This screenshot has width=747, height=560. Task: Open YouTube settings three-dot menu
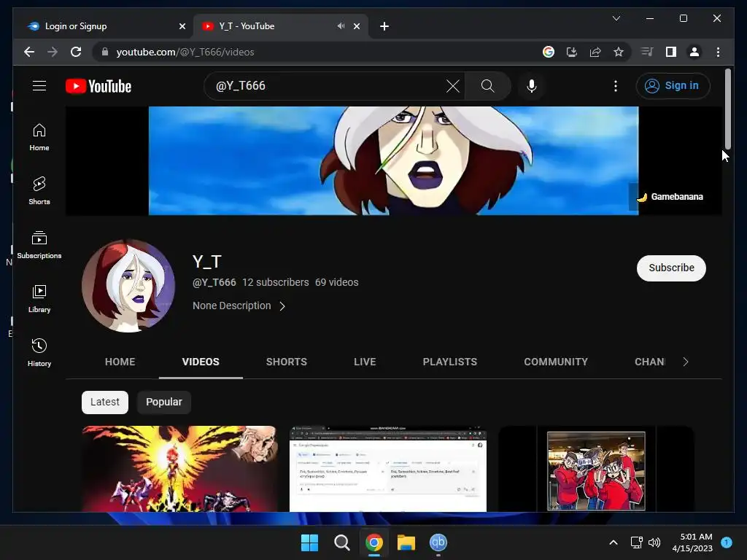(616, 86)
